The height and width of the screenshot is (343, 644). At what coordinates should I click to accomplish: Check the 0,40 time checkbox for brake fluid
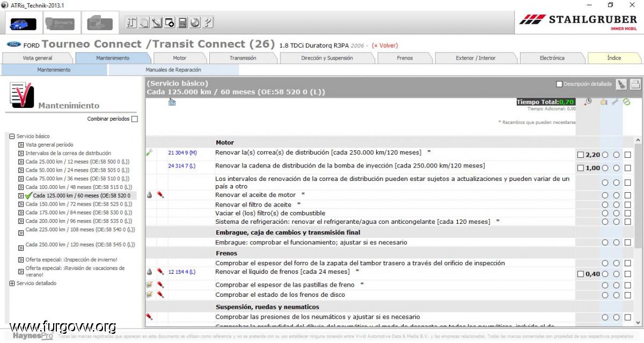[x=580, y=274]
